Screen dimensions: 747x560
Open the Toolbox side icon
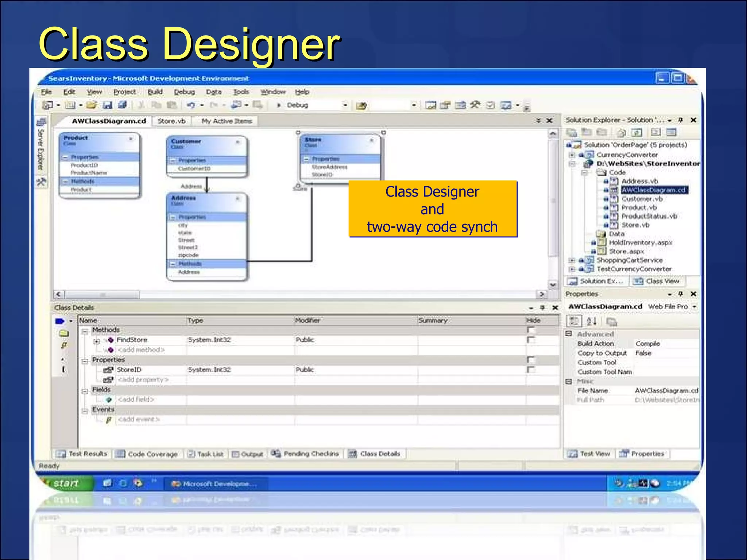(41, 181)
